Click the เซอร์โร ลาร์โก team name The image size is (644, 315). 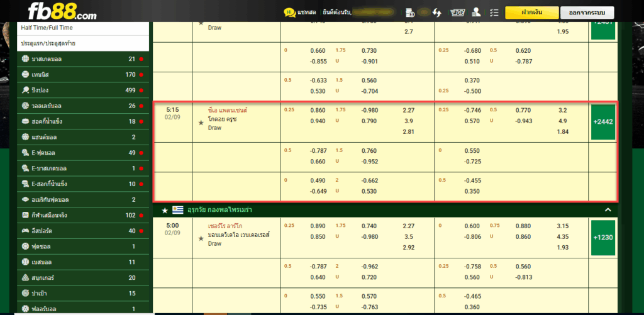(x=226, y=226)
